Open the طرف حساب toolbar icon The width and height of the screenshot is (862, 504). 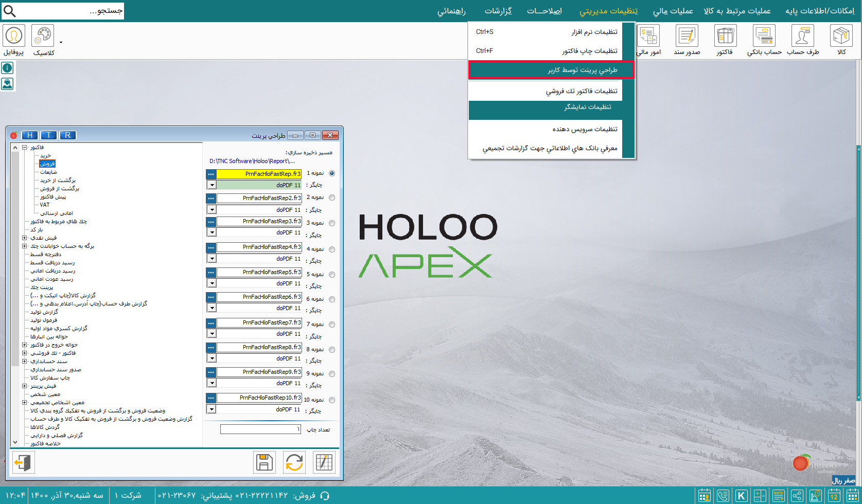point(802,36)
